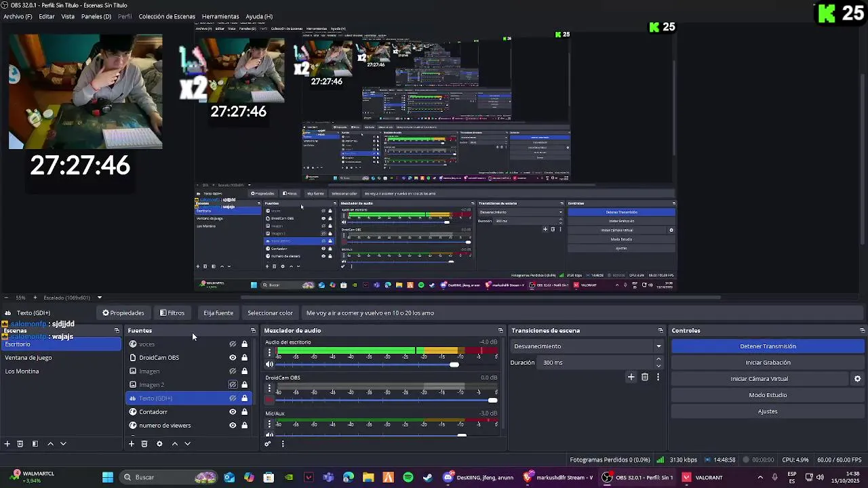Enable Modo Estudio
The height and width of the screenshot is (488, 868).
click(768, 395)
